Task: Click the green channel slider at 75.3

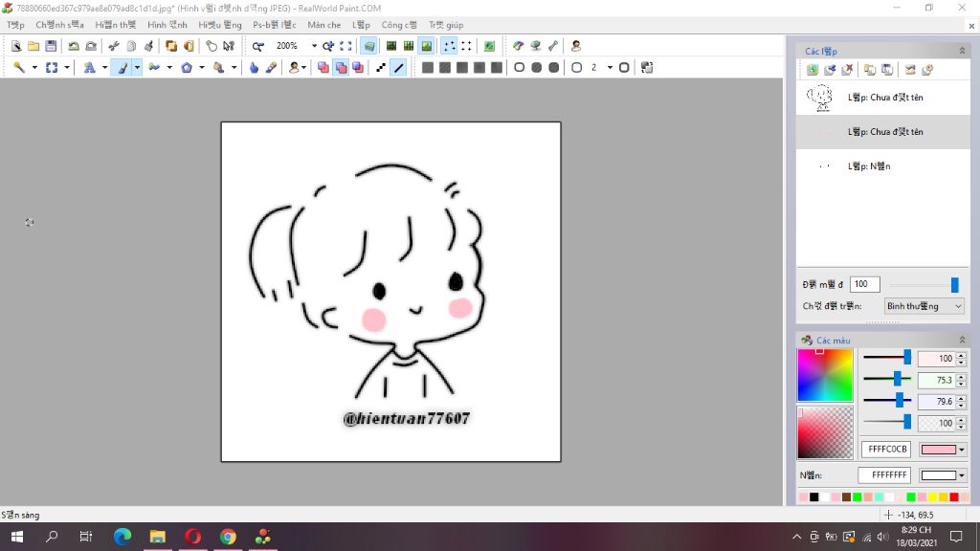Action: click(897, 379)
